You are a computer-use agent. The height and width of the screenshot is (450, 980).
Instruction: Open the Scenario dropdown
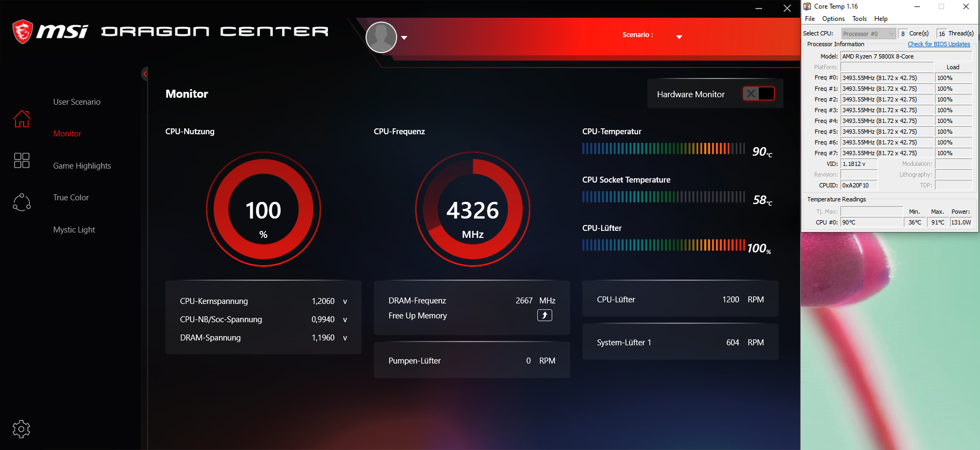679,37
